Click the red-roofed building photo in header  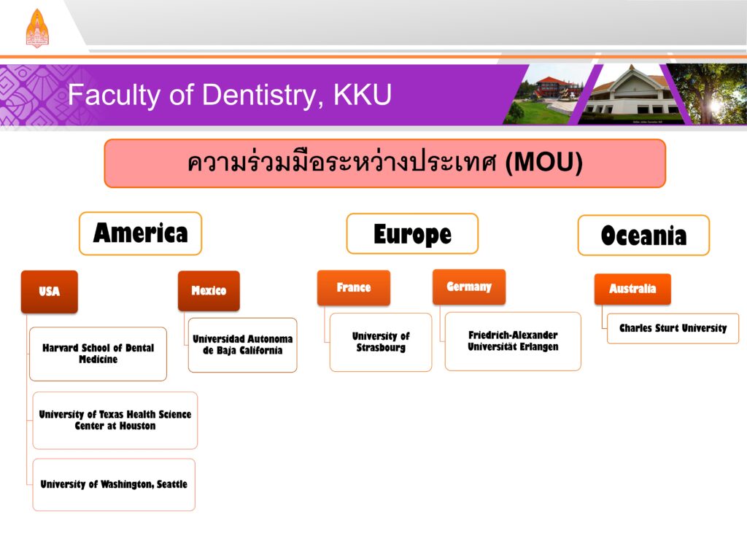click(x=552, y=95)
